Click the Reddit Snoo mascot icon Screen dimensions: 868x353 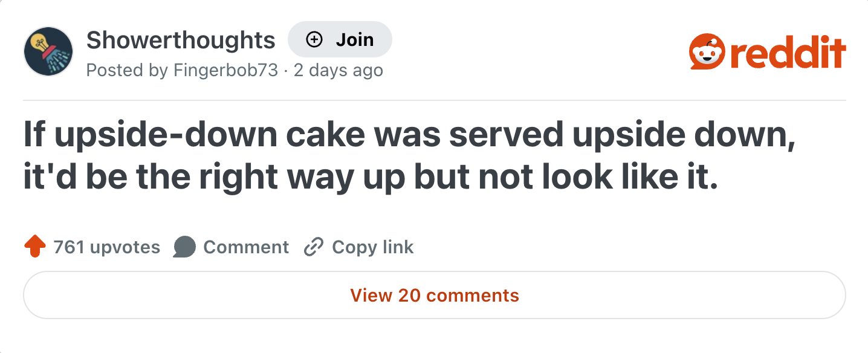coord(706,51)
